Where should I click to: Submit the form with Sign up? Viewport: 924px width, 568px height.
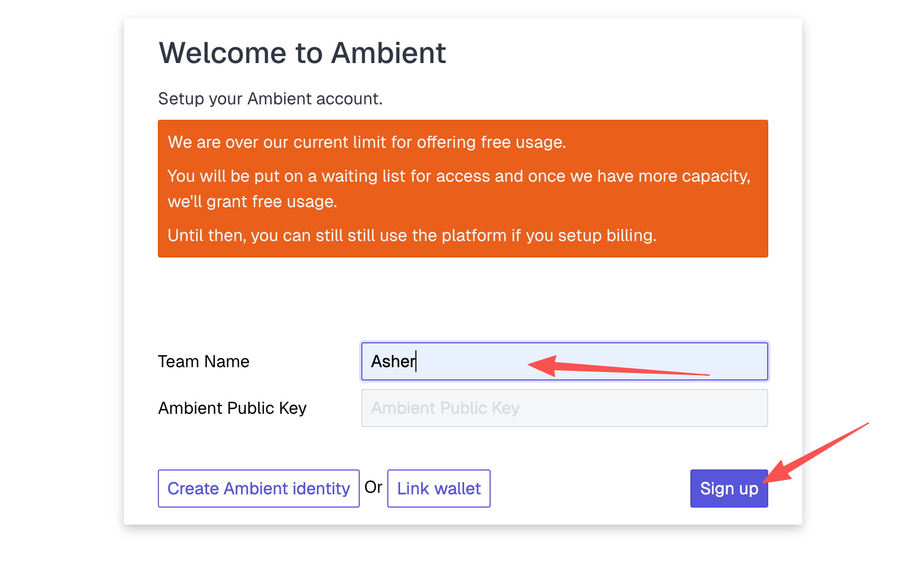[728, 489]
